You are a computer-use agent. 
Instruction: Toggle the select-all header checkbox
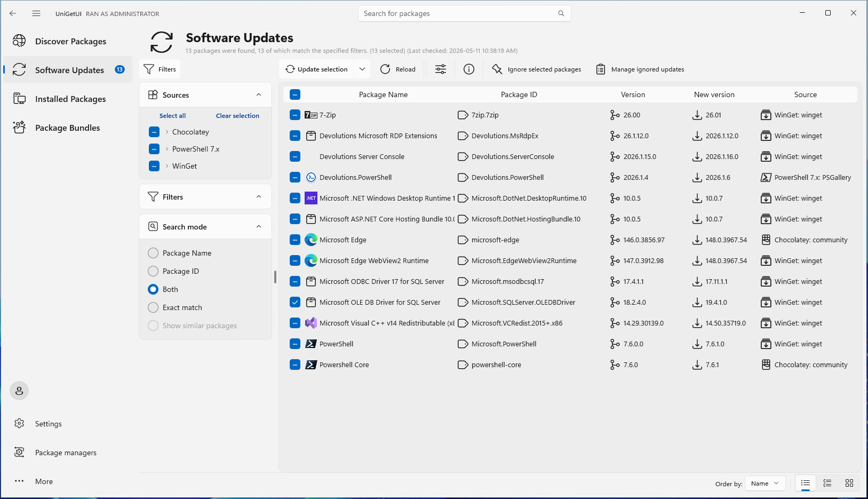295,94
